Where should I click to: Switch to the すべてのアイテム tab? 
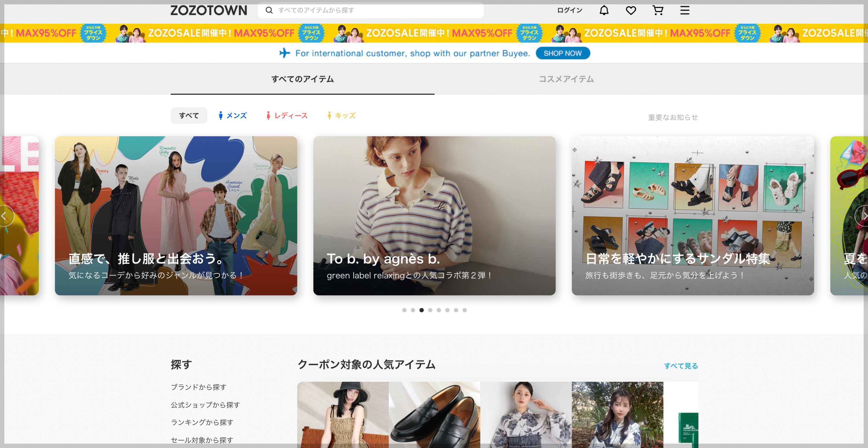pyautogui.click(x=303, y=79)
